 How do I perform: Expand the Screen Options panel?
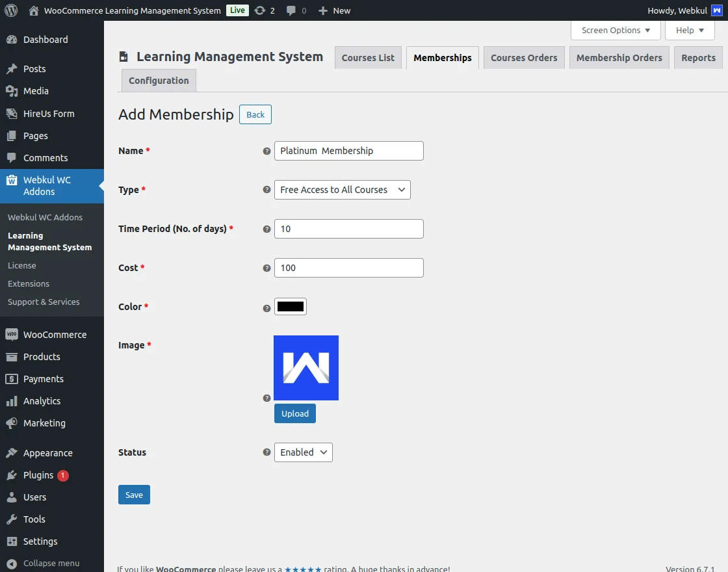[x=615, y=30]
